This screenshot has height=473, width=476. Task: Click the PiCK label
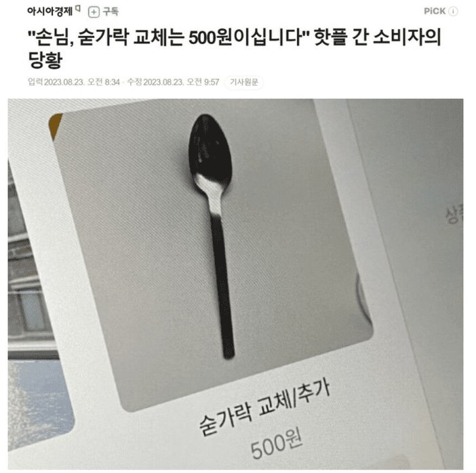[435, 12]
